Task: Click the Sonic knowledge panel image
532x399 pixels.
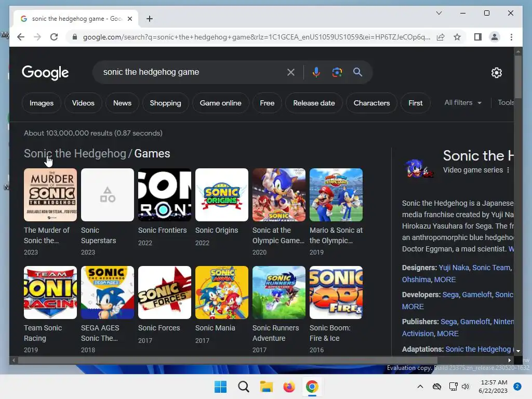Action: coord(418,169)
